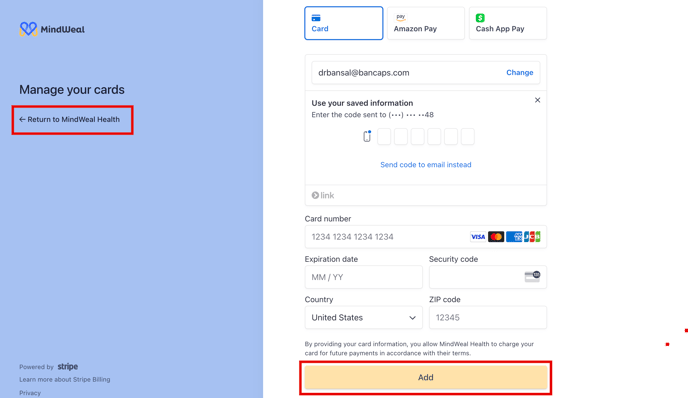Click the Link logo
The image size is (688, 398).
(323, 195)
